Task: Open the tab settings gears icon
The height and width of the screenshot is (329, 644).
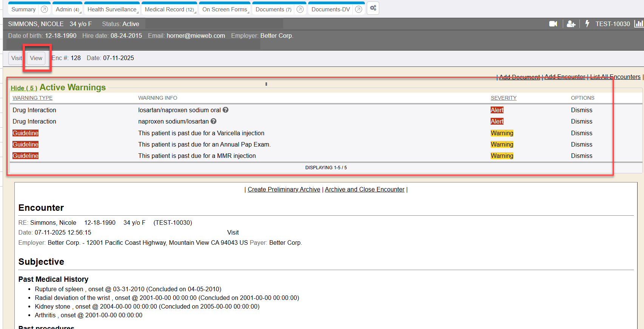Action: [373, 8]
